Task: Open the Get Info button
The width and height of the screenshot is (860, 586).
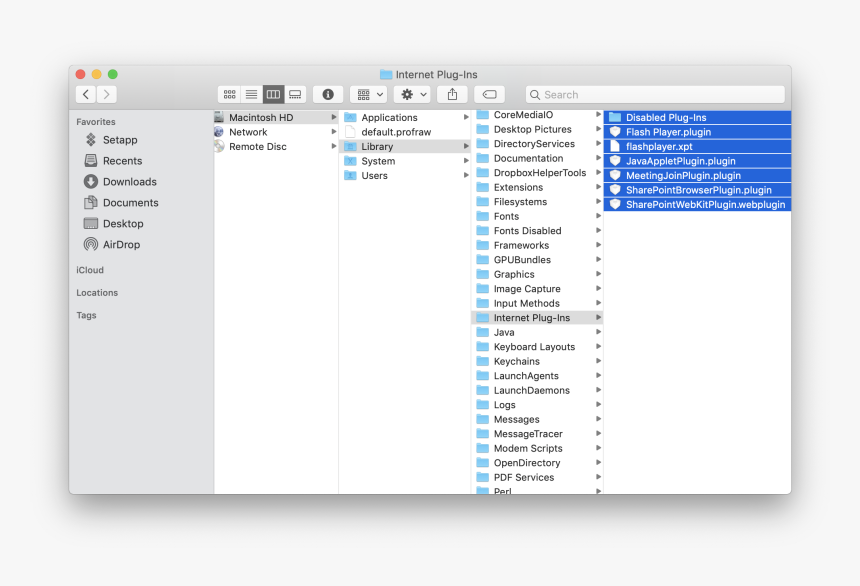Action: tap(328, 94)
